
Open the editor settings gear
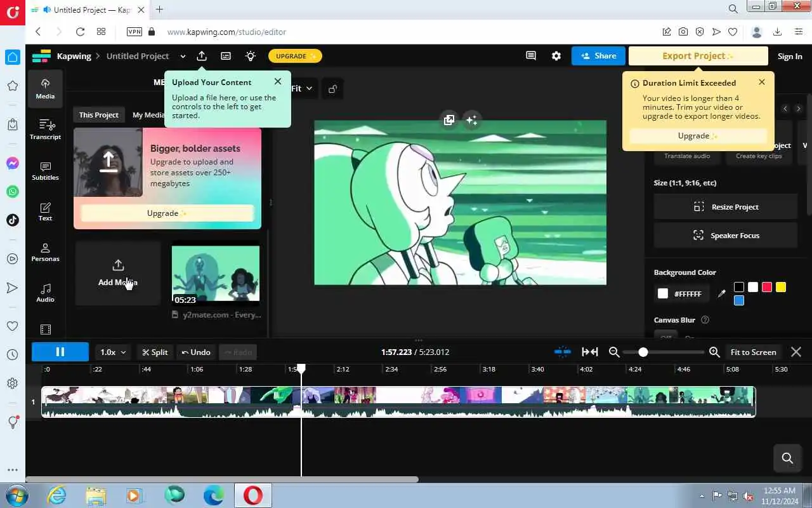[x=556, y=56]
